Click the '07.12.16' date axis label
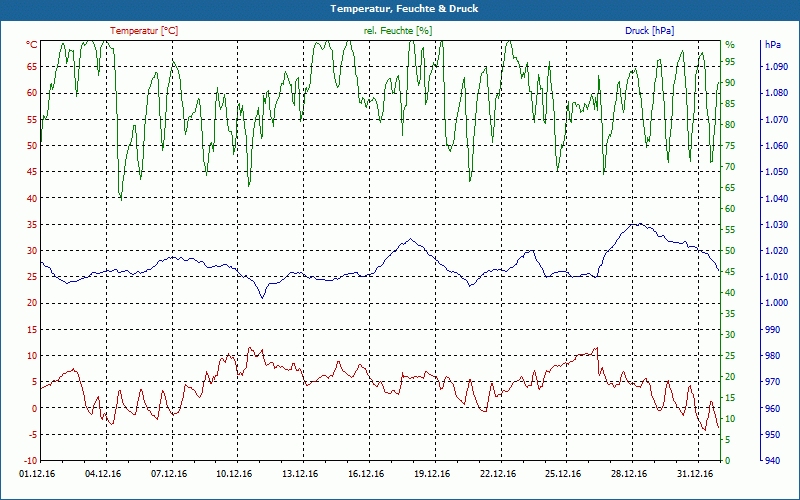 point(169,474)
